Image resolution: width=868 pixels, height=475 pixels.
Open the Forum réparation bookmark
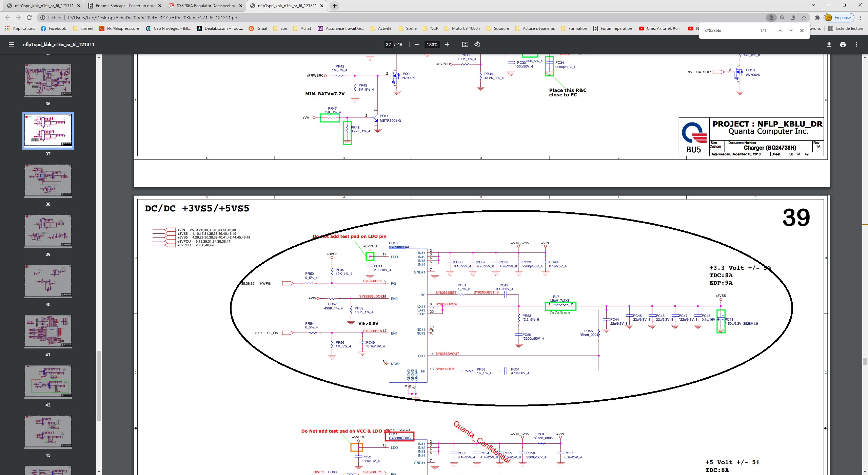(x=612, y=28)
